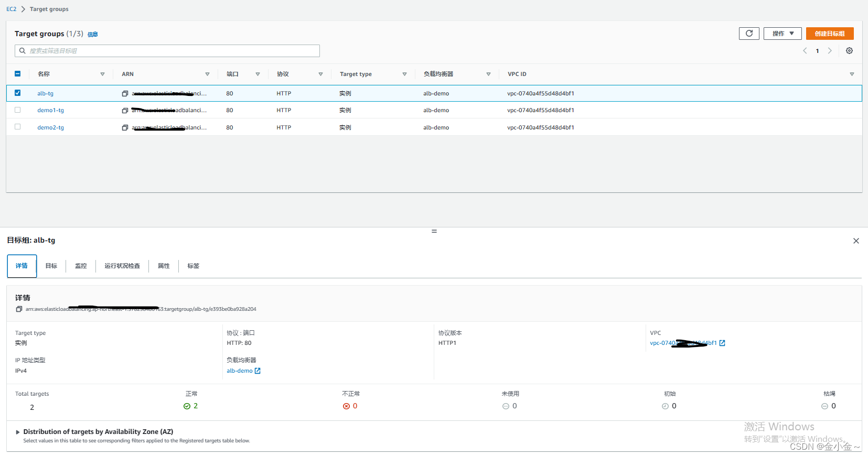Click VPC ID in alb-tg row
Image resolution: width=868 pixels, height=456 pixels.
tap(540, 94)
